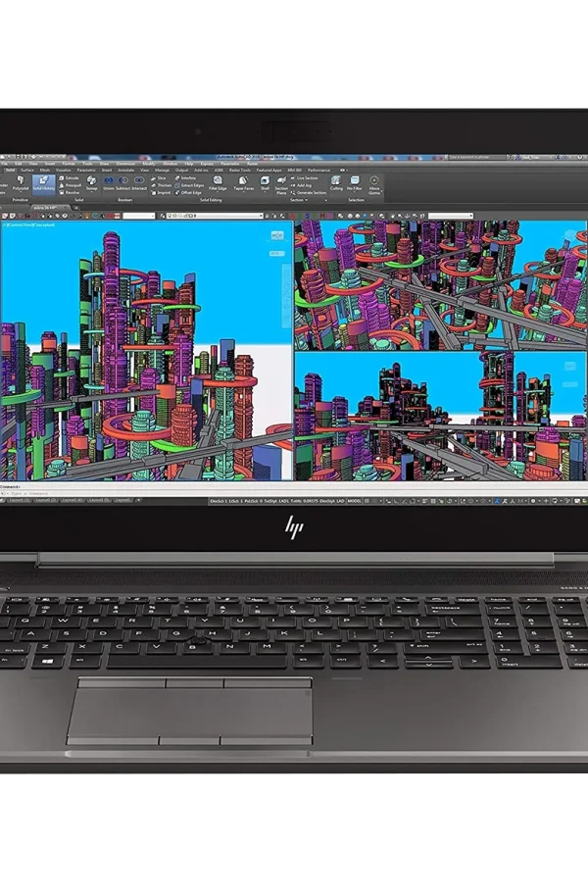This screenshot has width=588, height=895.
Task: Select the Shell tool
Action: tap(265, 183)
